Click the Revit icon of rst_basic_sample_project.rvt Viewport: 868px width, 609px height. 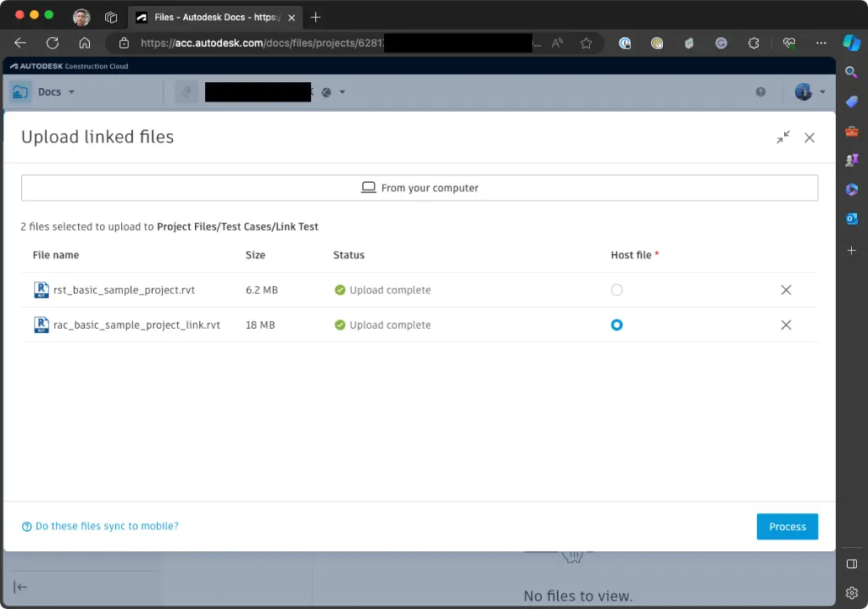click(x=41, y=290)
